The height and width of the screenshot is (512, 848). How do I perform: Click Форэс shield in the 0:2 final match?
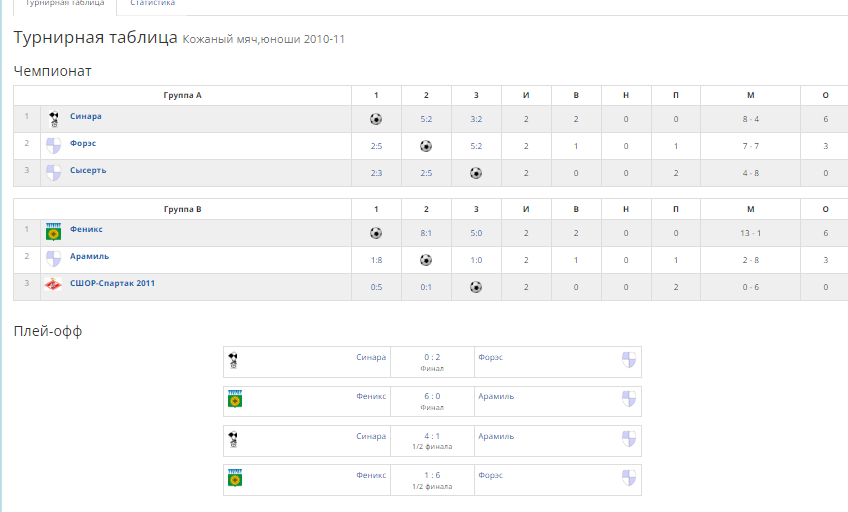tap(629, 360)
